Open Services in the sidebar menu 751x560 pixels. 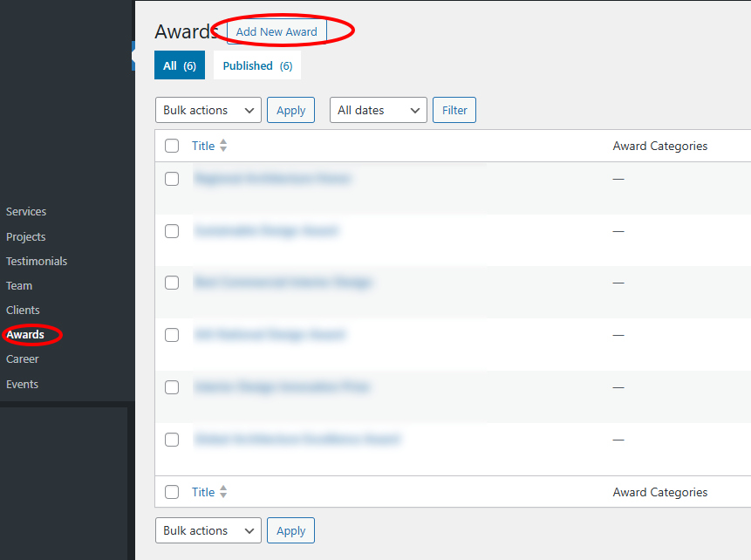point(26,211)
